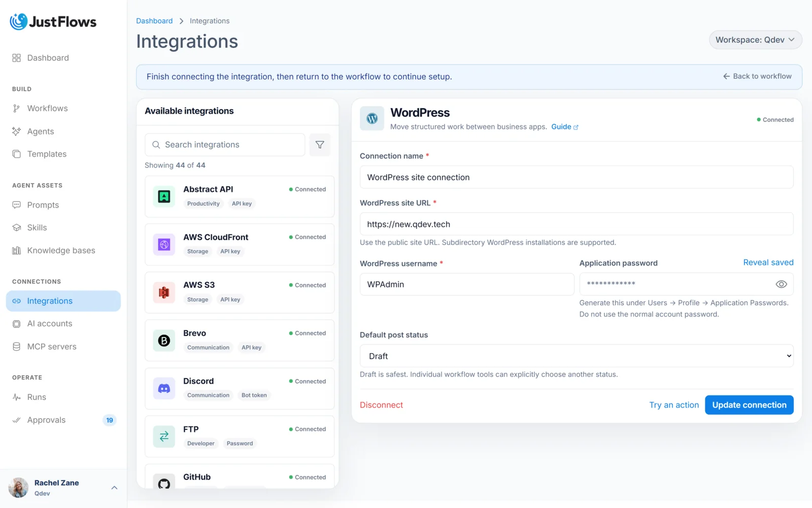Click Reveal saved link
The height and width of the screenshot is (508, 812).
pyautogui.click(x=768, y=262)
